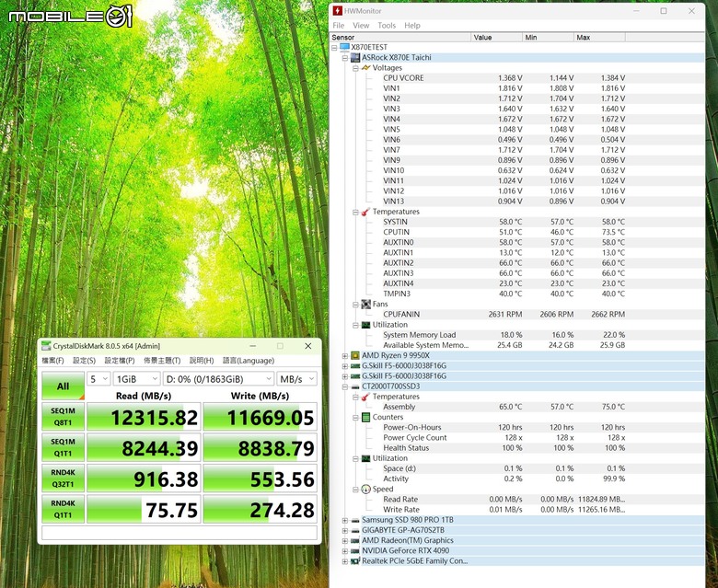
Task: Open the File menu in HWMonitor
Action: [339, 26]
